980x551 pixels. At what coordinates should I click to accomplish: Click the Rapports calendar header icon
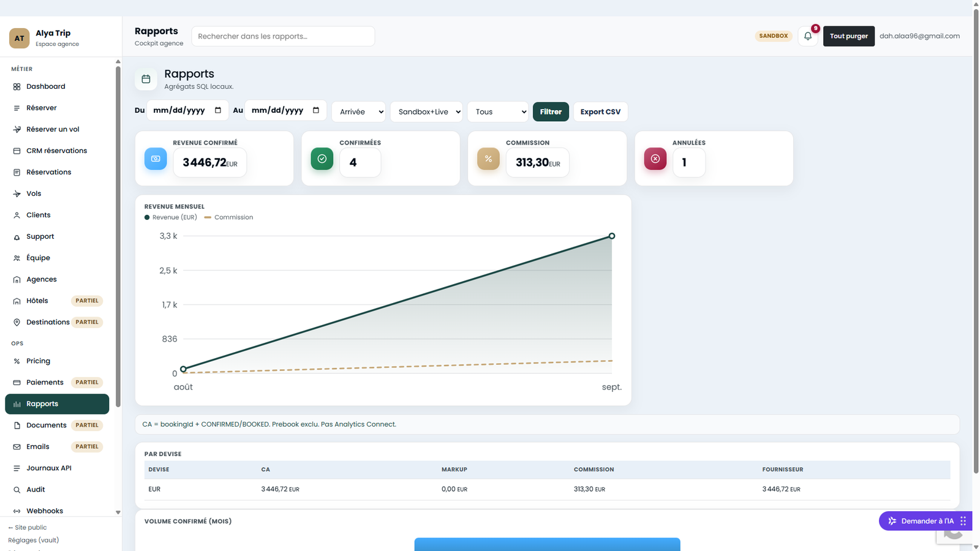[146, 79]
